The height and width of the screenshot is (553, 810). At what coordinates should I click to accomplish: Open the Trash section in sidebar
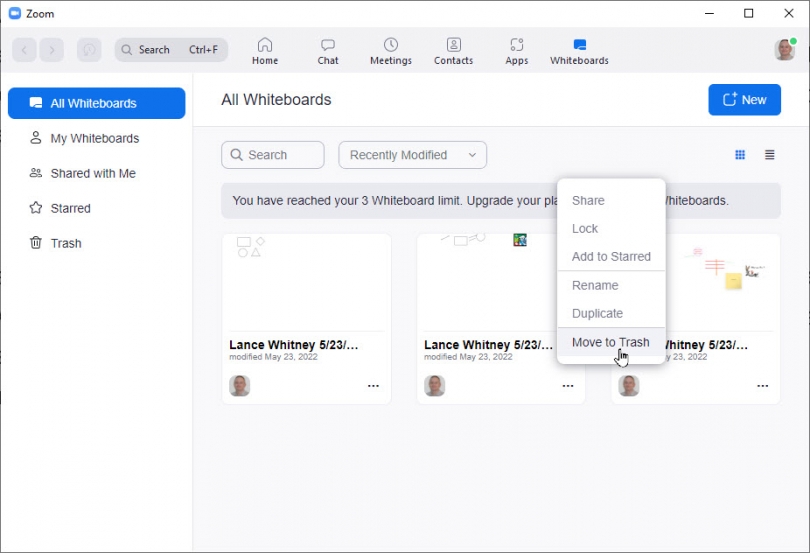point(66,243)
